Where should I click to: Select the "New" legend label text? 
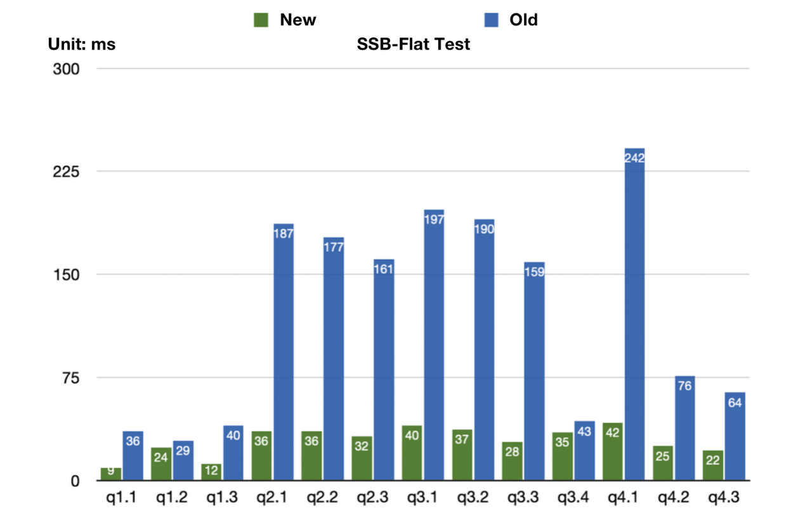(298, 20)
